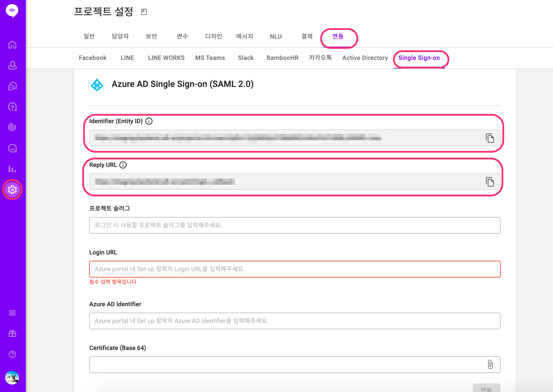Switch to the 결제 tab

307,36
